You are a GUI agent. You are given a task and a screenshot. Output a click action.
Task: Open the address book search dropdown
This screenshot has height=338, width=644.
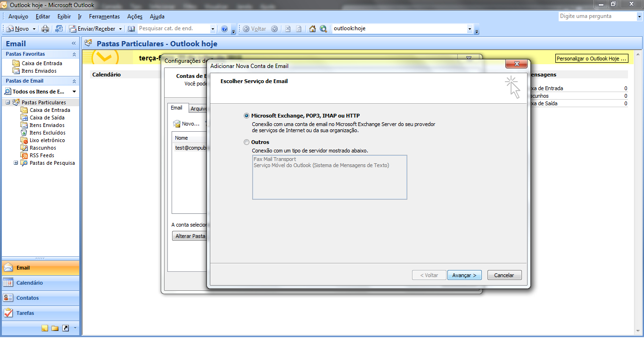[x=213, y=29]
